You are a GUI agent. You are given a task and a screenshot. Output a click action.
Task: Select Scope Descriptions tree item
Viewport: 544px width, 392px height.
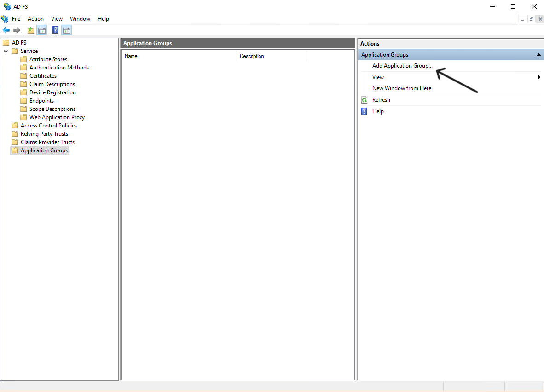[52, 109]
